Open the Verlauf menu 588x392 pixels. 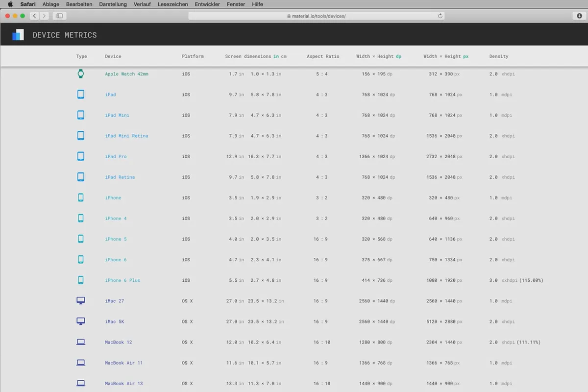pos(142,4)
